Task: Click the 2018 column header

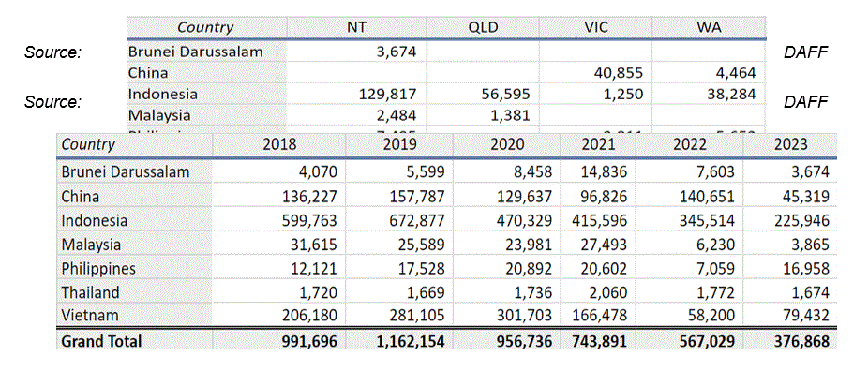Action: coord(279,145)
